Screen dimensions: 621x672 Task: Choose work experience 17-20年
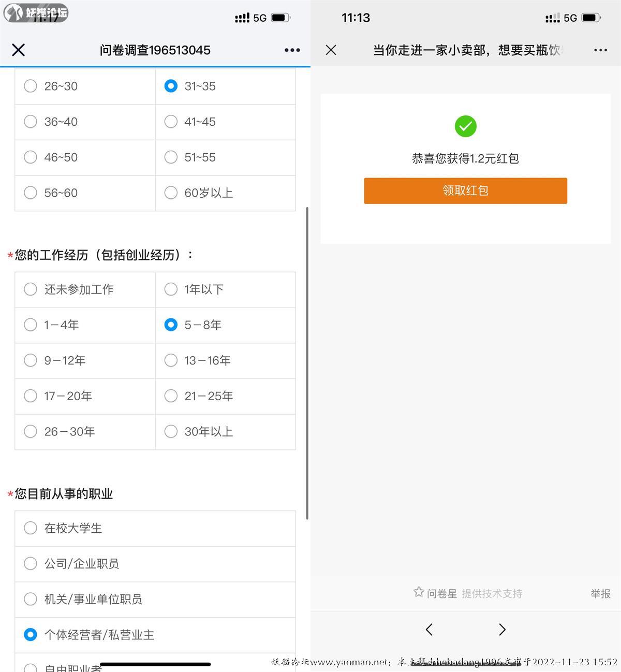(x=85, y=397)
